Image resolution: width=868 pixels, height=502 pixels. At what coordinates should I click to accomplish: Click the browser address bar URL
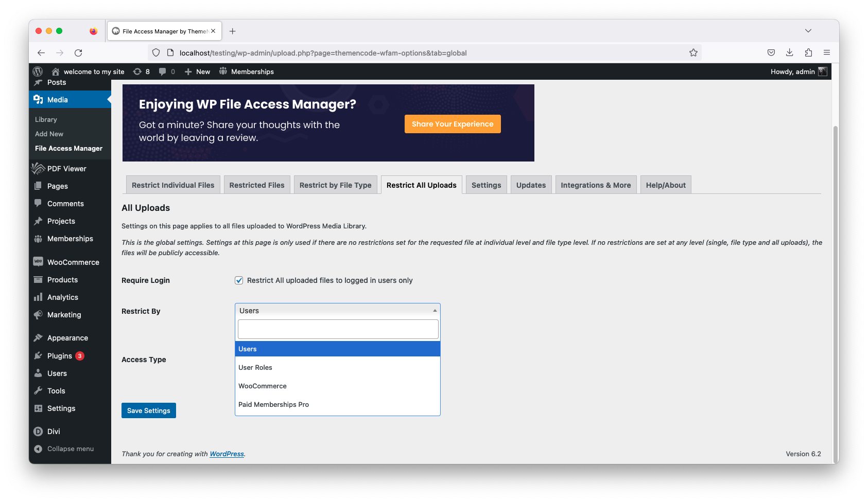(323, 52)
